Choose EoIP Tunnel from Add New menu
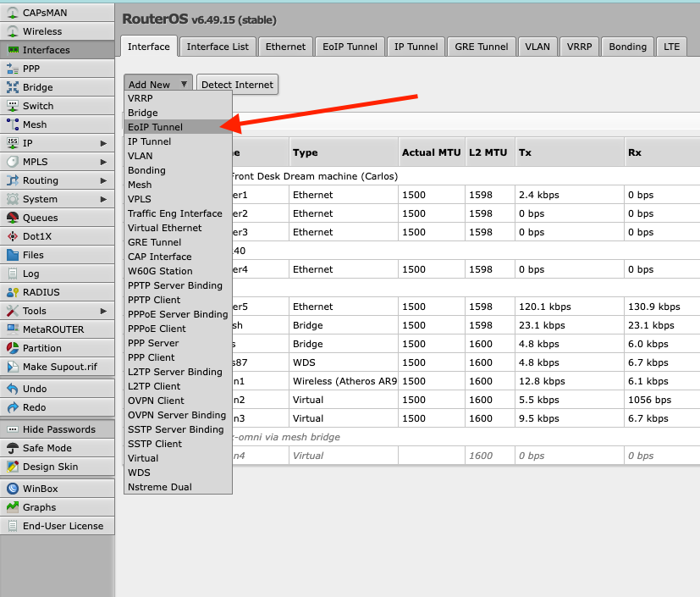This screenshot has width=700, height=597. coord(178,127)
